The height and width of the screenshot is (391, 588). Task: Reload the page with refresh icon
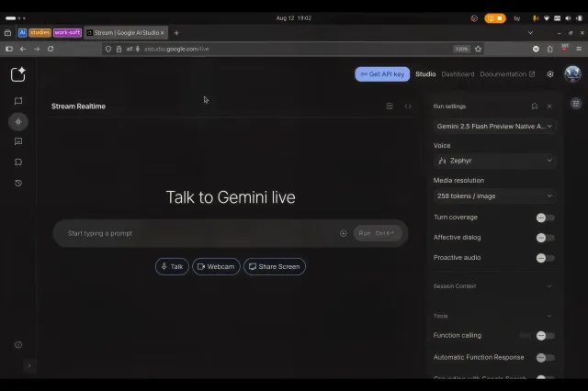point(51,49)
